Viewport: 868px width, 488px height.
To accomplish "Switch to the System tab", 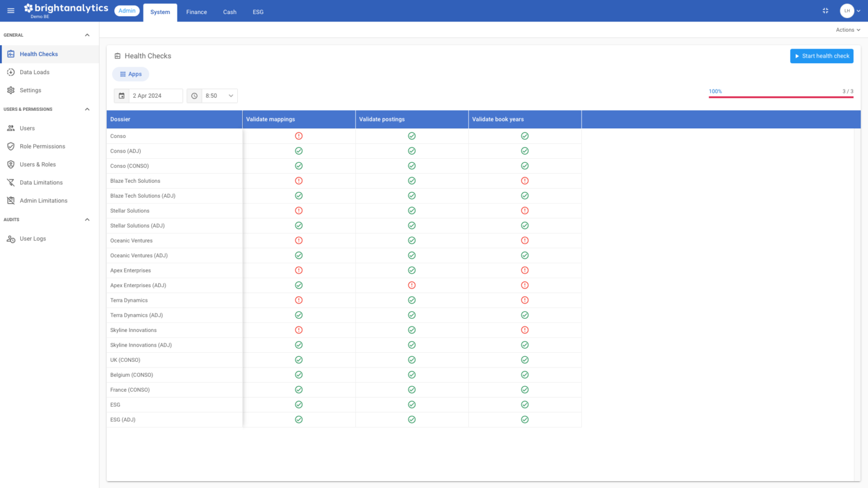I will (160, 12).
